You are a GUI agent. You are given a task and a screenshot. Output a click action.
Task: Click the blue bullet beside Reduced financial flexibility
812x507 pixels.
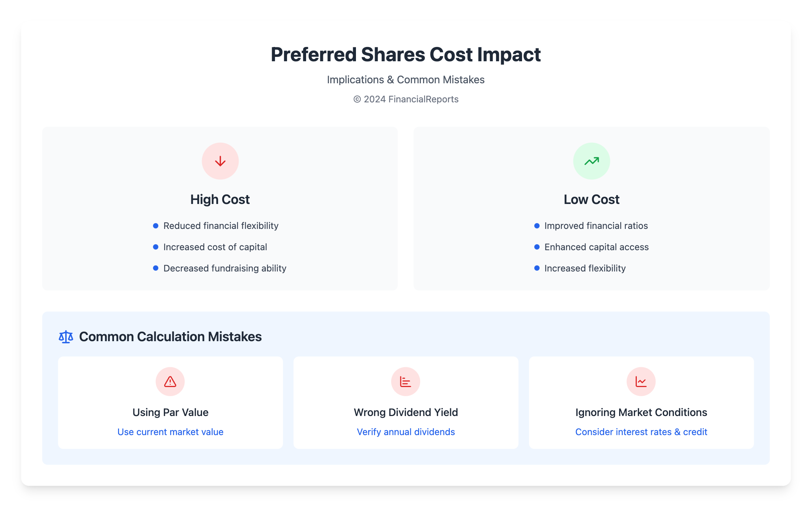pyautogui.click(x=156, y=226)
